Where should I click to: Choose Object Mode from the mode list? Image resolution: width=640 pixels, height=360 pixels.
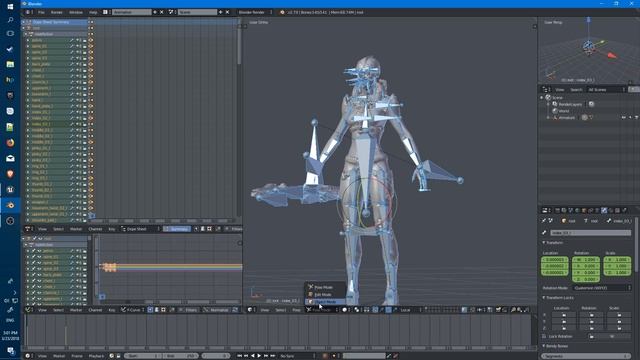pyautogui.click(x=325, y=302)
